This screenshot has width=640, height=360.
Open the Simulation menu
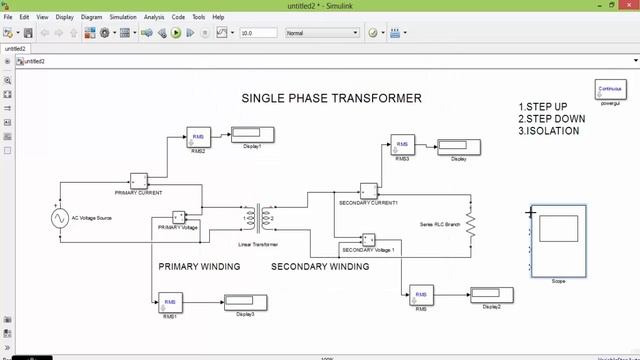[x=123, y=17]
